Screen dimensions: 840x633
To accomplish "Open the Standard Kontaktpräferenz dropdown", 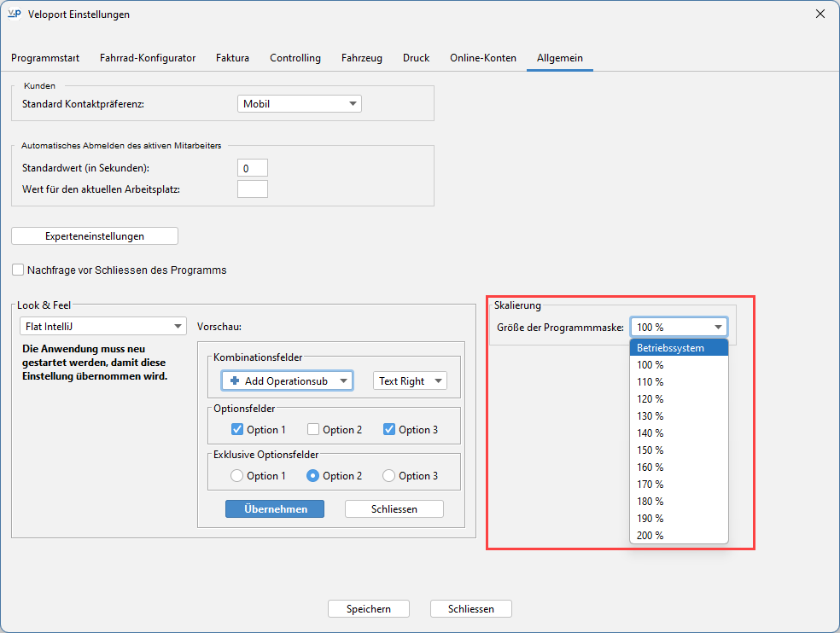I will 300,104.
